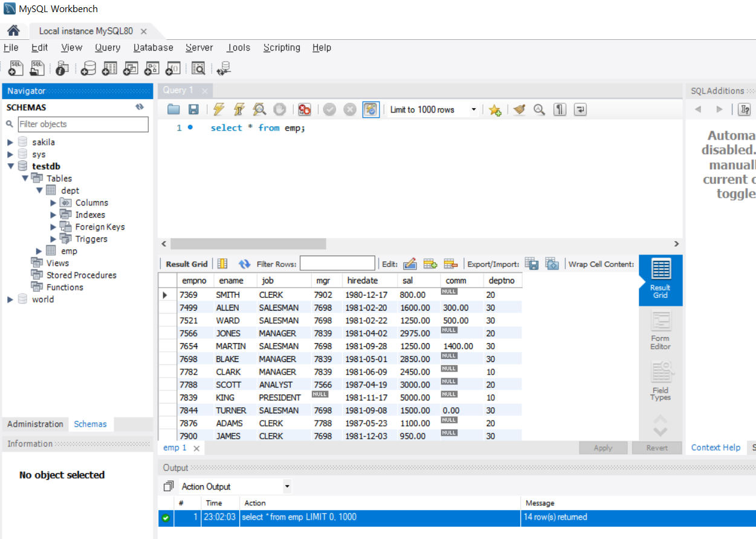Image resolution: width=756 pixels, height=539 pixels.
Task: Commit the transaction checkmark icon
Action: 329,109
